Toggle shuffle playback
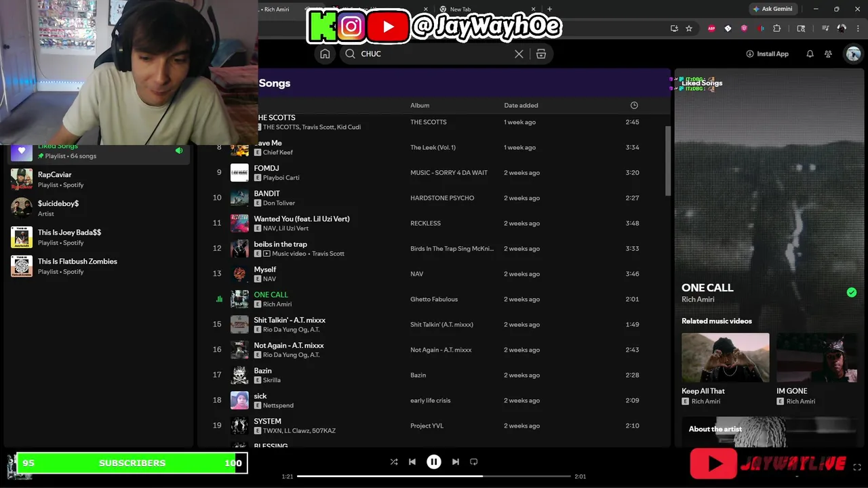Screen dimensions: 868x488 tap(394, 462)
